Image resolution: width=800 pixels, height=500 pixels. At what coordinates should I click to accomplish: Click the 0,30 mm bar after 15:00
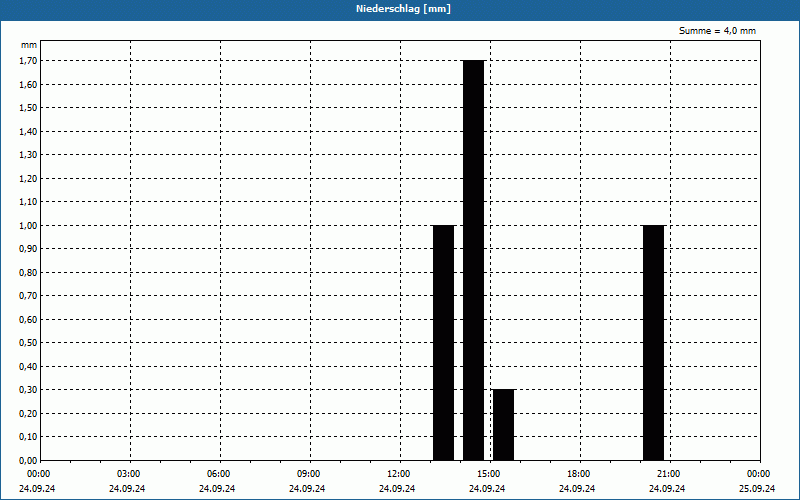coord(503,424)
